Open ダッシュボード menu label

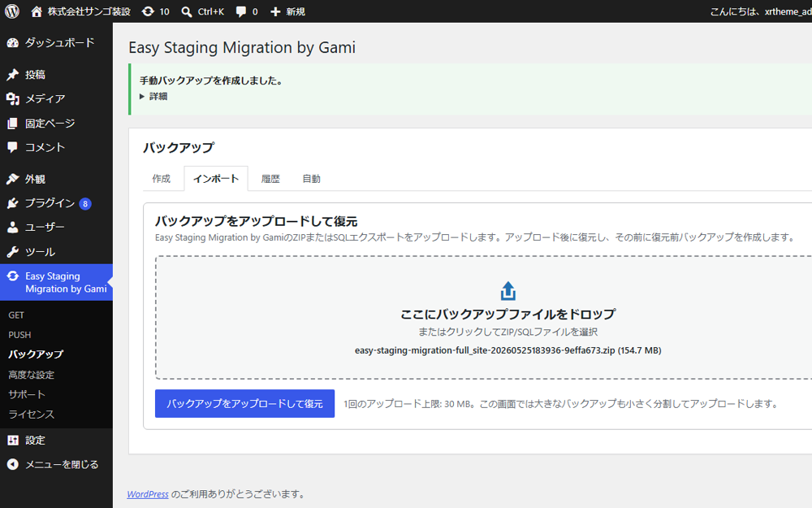[x=60, y=43]
